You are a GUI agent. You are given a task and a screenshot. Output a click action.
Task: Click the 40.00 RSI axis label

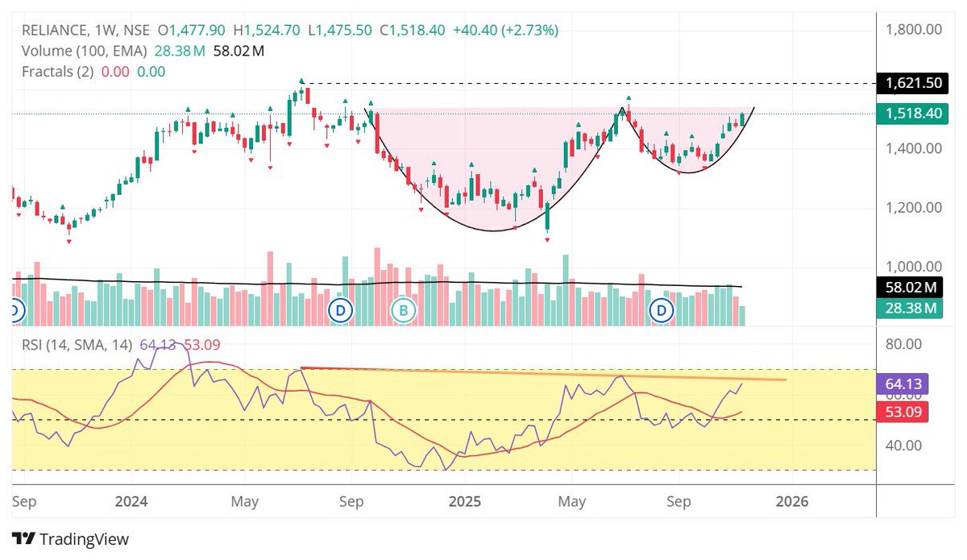[x=903, y=445]
